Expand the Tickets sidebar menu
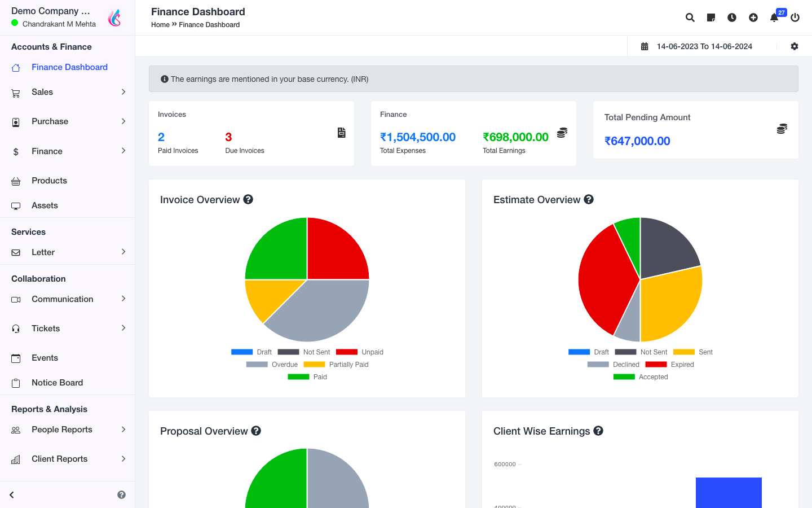This screenshot has width=812, height=508. pyautogui.click(x=46, y=328)
